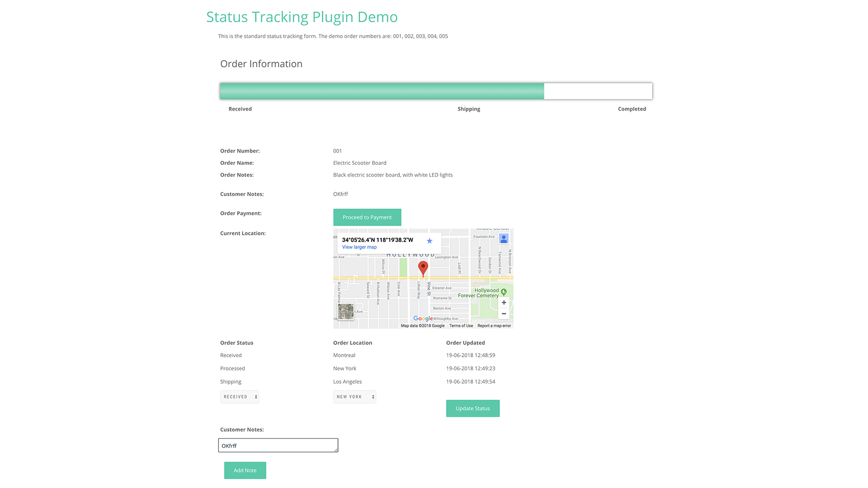Screen dimensions: 868x488
Task: Click the Los Angeles location entry
Action: point(348,382)
